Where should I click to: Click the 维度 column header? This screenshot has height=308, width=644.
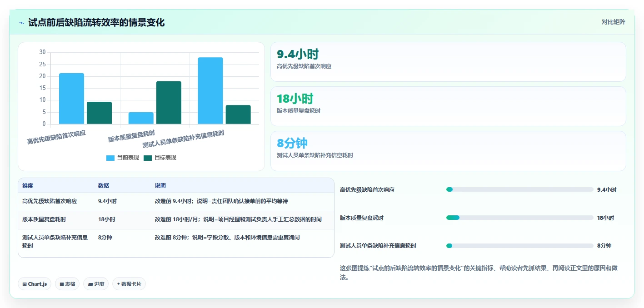click(x=28, y=186)
